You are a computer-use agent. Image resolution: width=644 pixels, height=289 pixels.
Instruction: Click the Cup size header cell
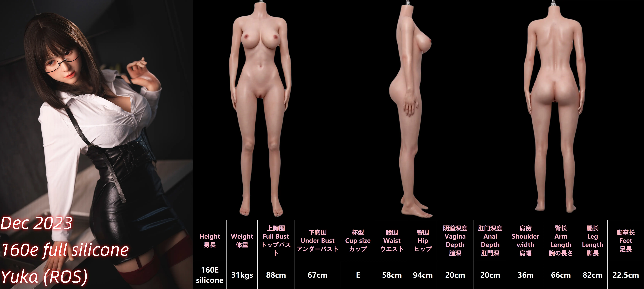[358, 241]
